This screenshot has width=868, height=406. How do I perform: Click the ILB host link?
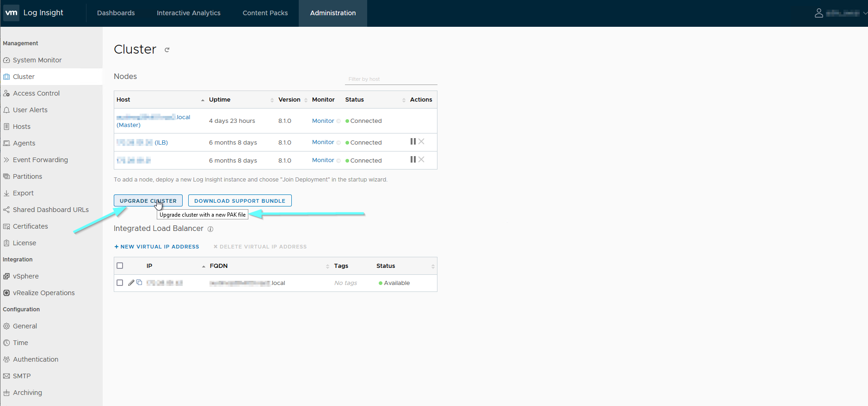pyautogui.click(x=142, y=143)
